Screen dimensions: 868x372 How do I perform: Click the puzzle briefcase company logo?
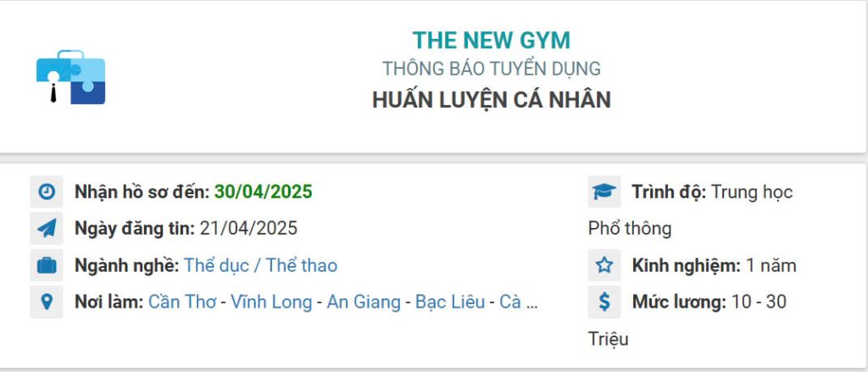(x=70, y=77)
